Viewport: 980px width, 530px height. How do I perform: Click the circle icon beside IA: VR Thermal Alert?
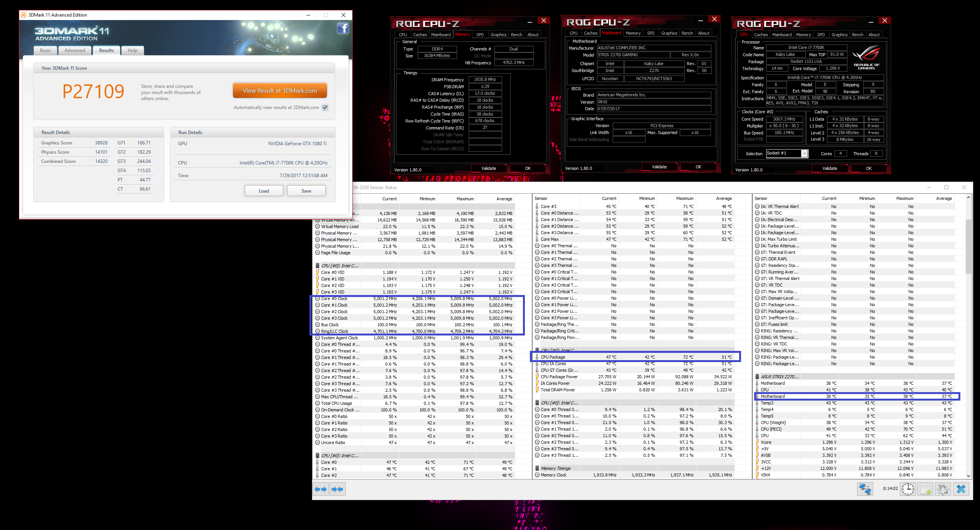(757, 206)
